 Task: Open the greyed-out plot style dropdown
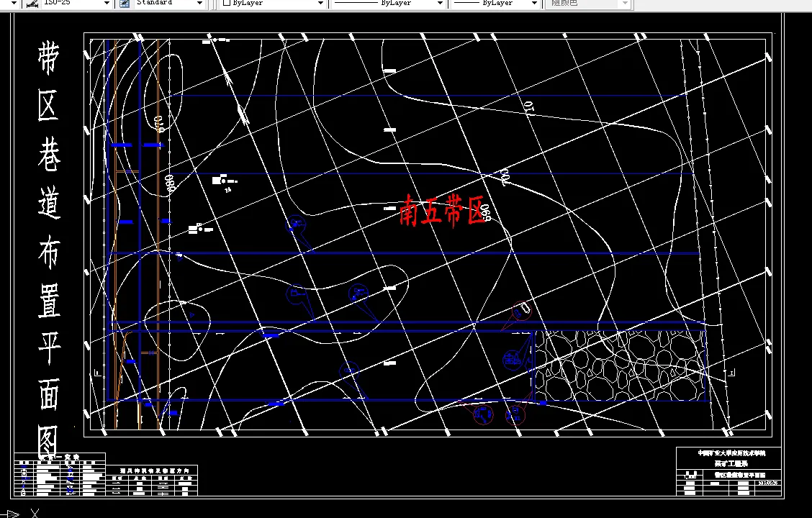625,3
